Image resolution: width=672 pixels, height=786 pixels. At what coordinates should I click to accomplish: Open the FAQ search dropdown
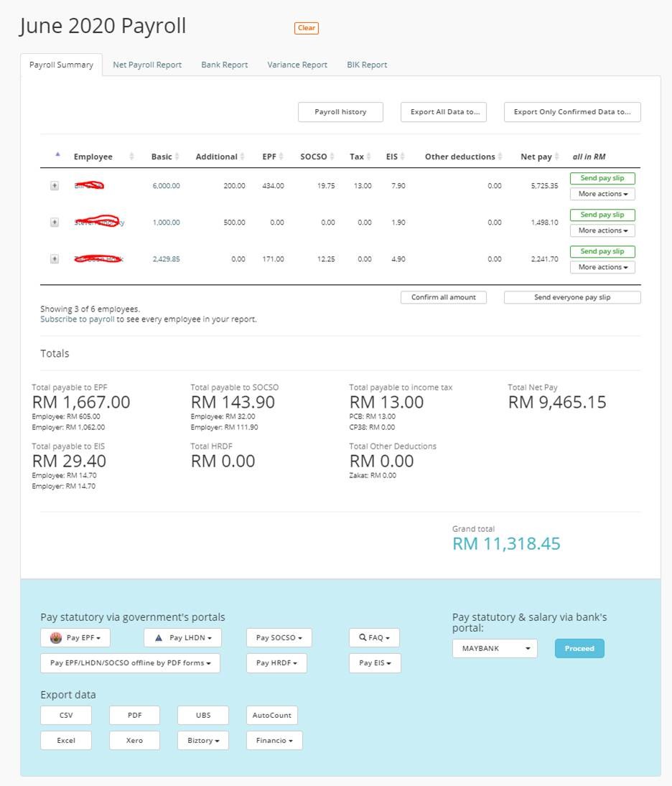tap(374, 637)
